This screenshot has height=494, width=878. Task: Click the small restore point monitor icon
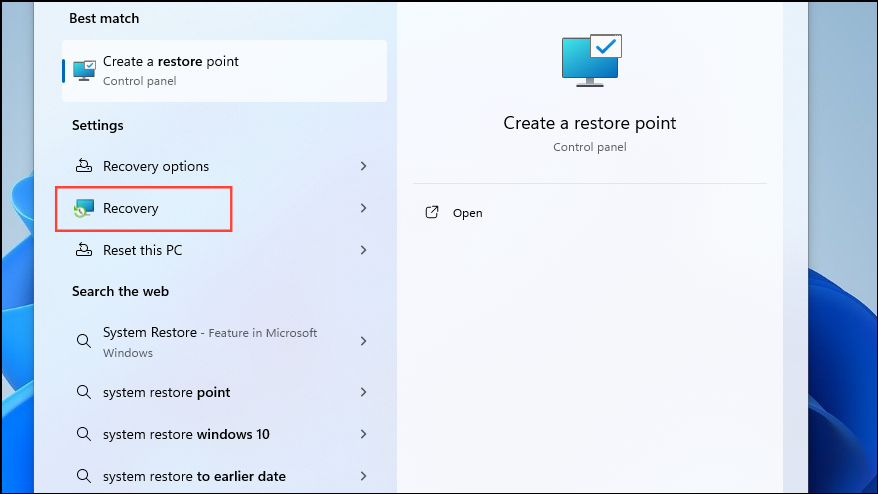point(84,71)
